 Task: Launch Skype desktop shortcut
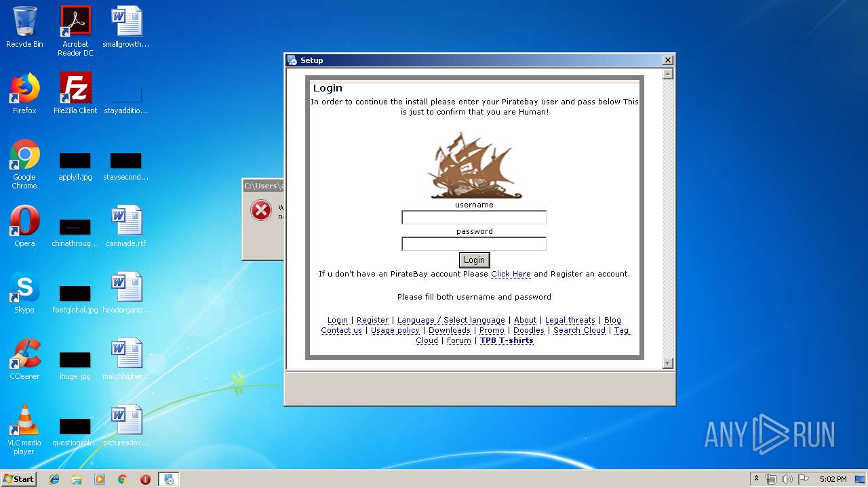[x=24, y=293]
